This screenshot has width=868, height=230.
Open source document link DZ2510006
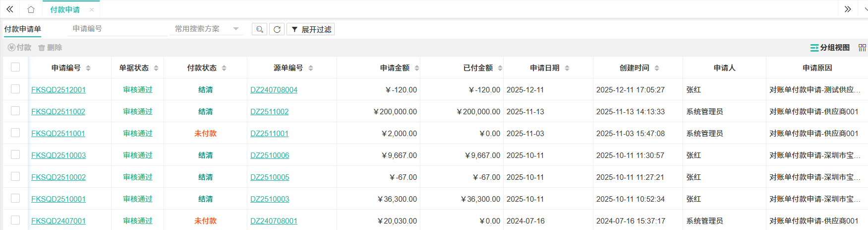coord(270,155)
